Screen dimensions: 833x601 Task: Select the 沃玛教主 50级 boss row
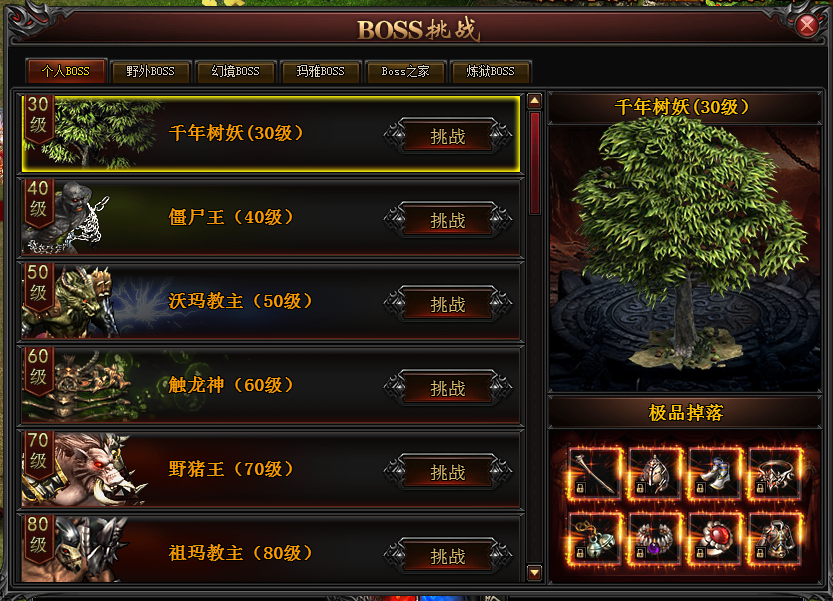(270, 301)
